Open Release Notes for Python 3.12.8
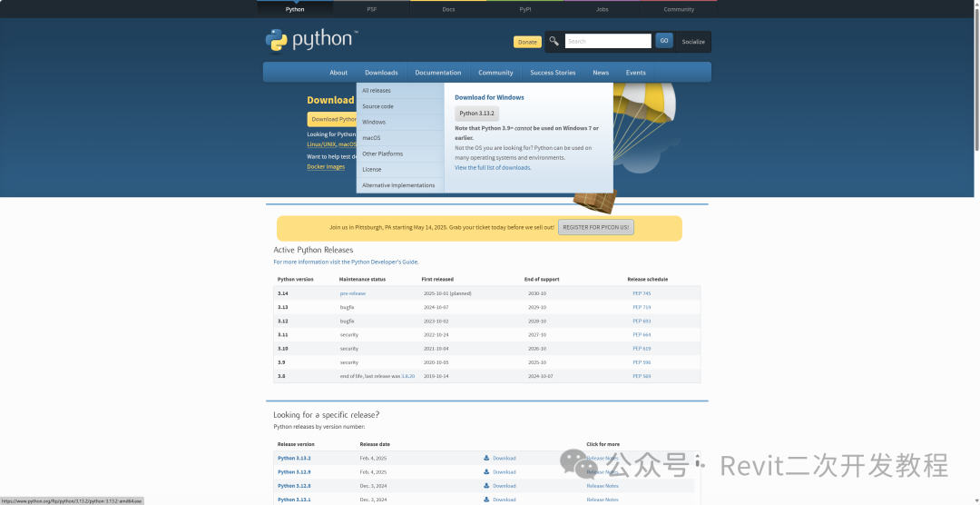Screen dimensions: 980x505 point(603,486)
